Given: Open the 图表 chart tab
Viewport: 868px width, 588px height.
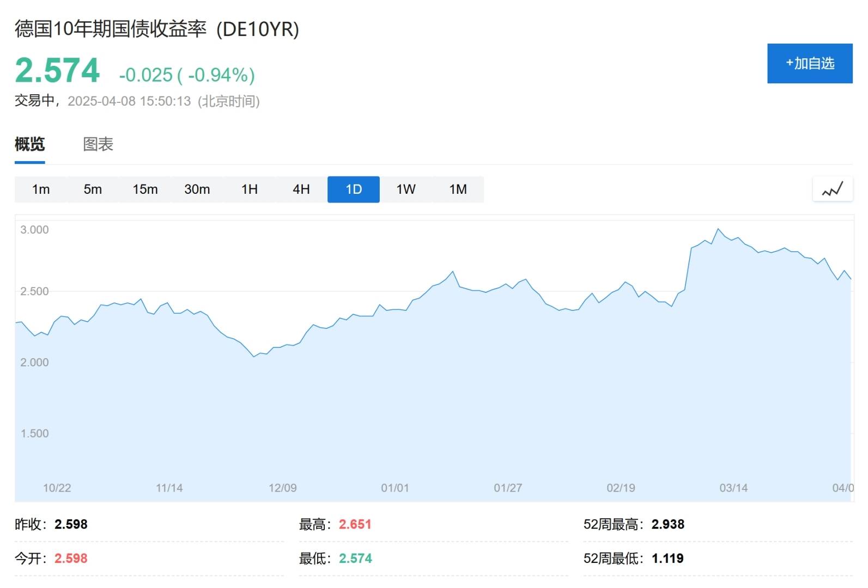Looking at the screenshot, I should [98, 144].
